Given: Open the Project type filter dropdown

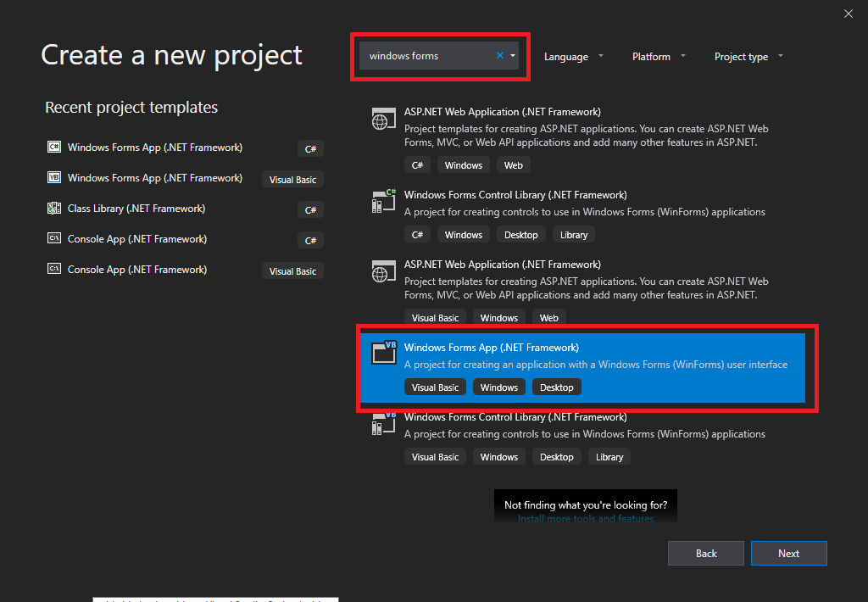Looking at the screenshot, I should (748, 57).
